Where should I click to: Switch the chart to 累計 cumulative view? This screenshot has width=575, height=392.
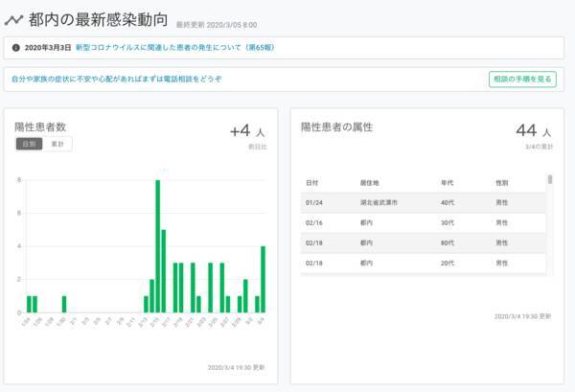[57, 144]
